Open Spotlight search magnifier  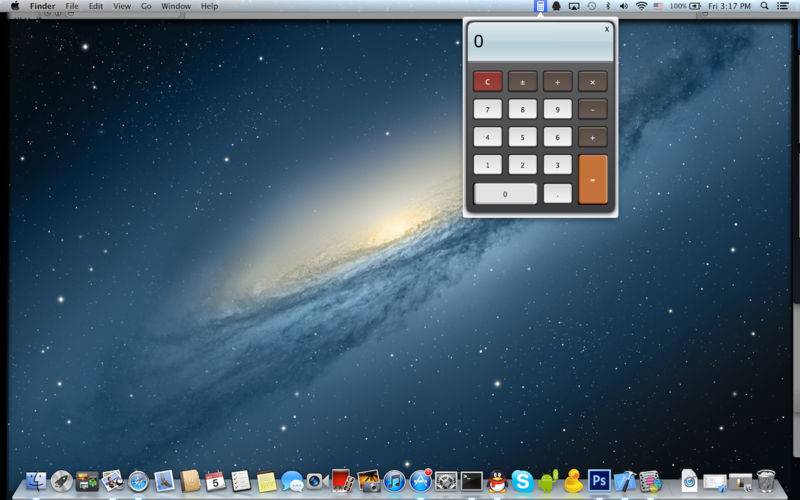(x=764, y=6)
